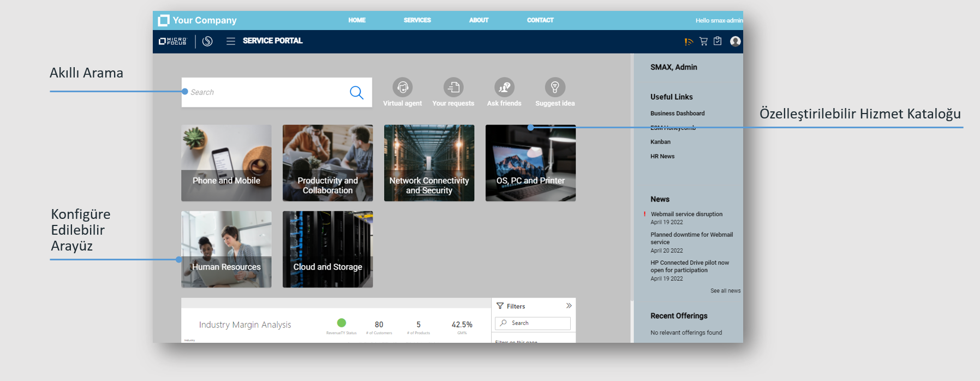Open the Phone and Mobile category
The image size is (980, 381).
[x=226, y=163]
